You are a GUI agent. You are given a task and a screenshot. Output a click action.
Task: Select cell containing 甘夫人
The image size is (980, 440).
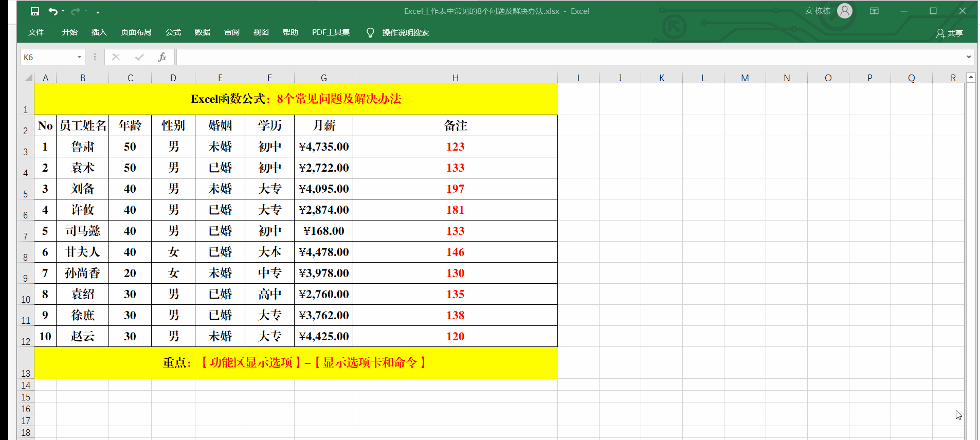[83, 252]
